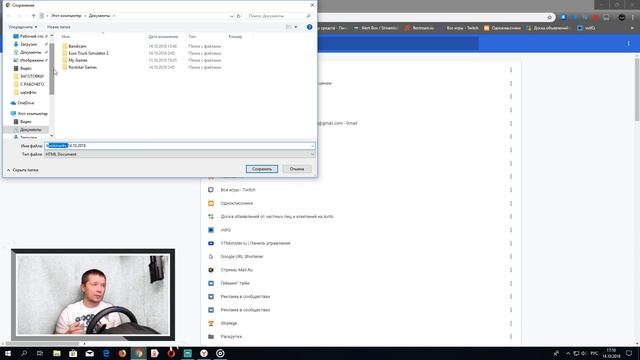Open bookmark manager's blue bar three-dot menu
640x360 pixels.
(629, 43)
